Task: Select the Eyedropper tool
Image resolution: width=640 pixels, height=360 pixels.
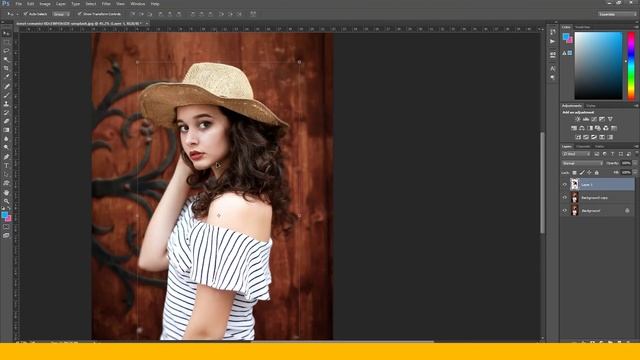Action: 6,77
